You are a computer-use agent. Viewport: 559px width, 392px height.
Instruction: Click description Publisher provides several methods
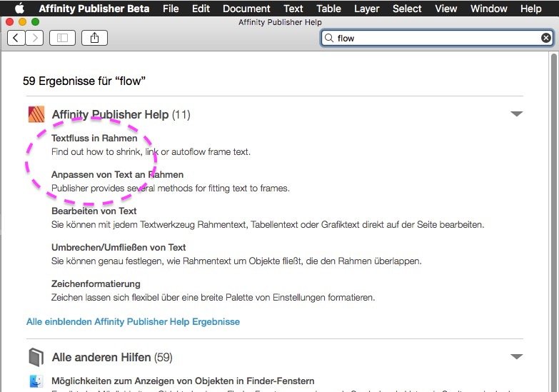(x=171, y=188)
